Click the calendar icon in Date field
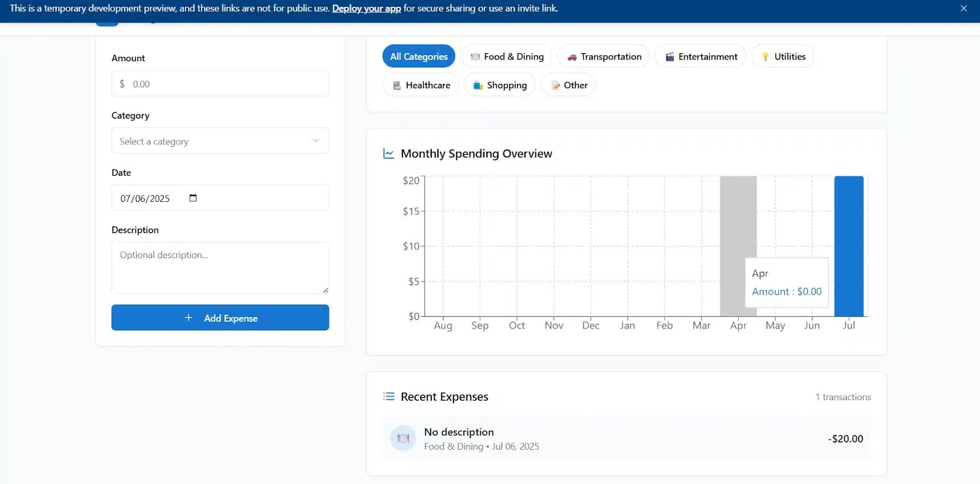 coord(193,198)
